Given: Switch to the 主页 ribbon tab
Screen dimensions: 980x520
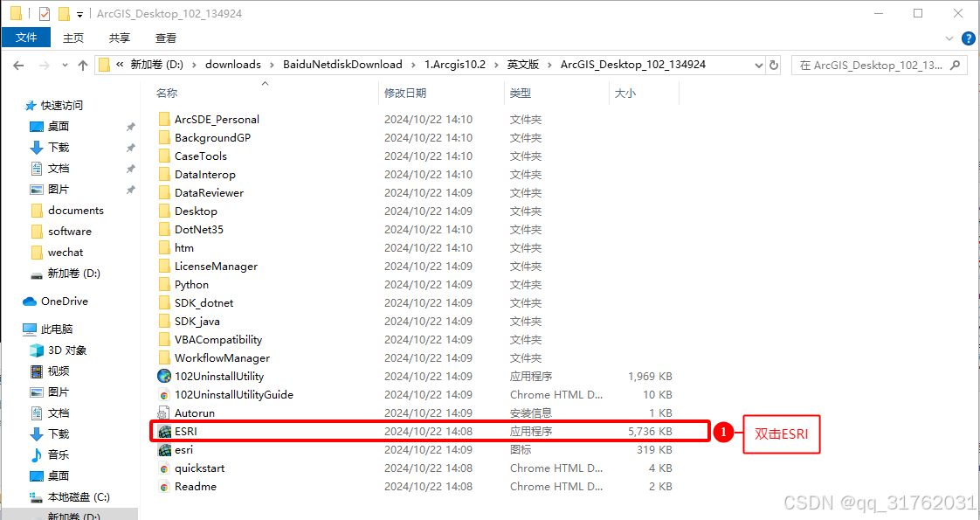Looking at the screenshot, I should point(73,38).
